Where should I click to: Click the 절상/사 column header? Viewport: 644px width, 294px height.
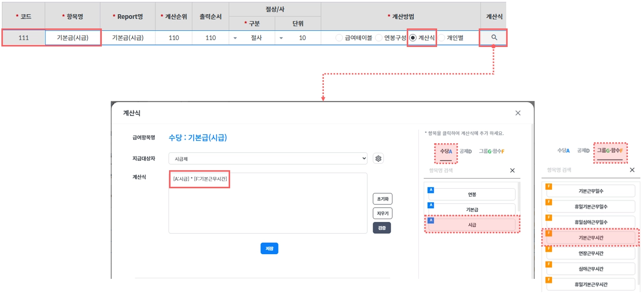(x=275, y=9)
